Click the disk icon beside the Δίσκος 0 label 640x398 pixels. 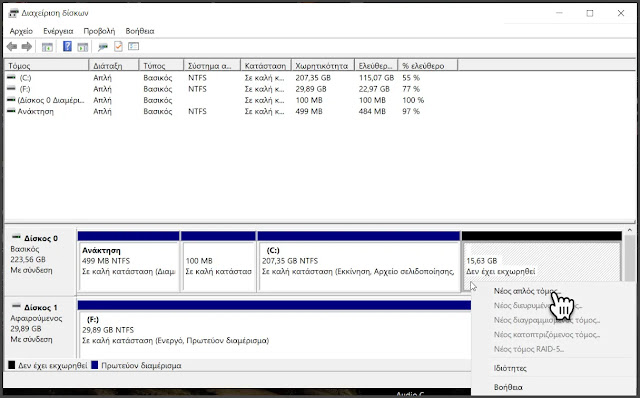click(16, 237)
